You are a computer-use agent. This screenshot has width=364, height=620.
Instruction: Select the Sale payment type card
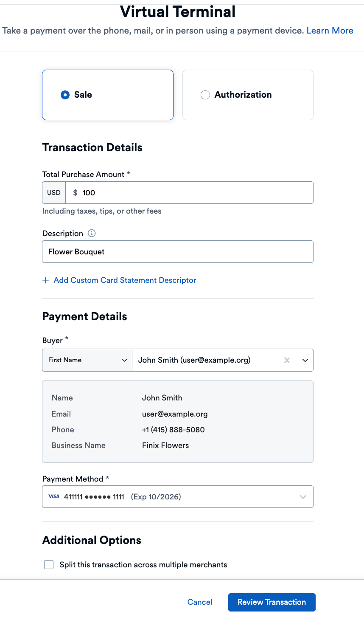coord(107,95)
